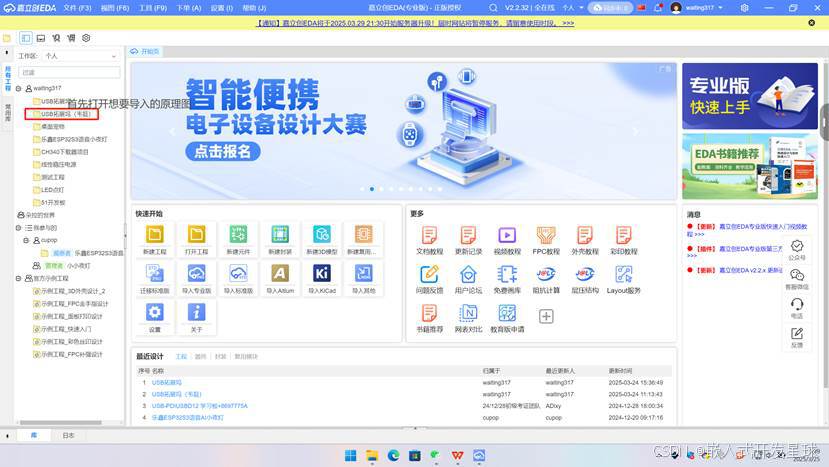Close the yellow notification bar

812,23
